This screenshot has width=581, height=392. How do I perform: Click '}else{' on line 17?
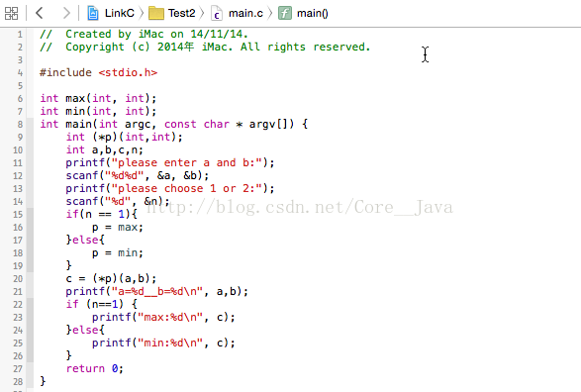coord(85,241)
